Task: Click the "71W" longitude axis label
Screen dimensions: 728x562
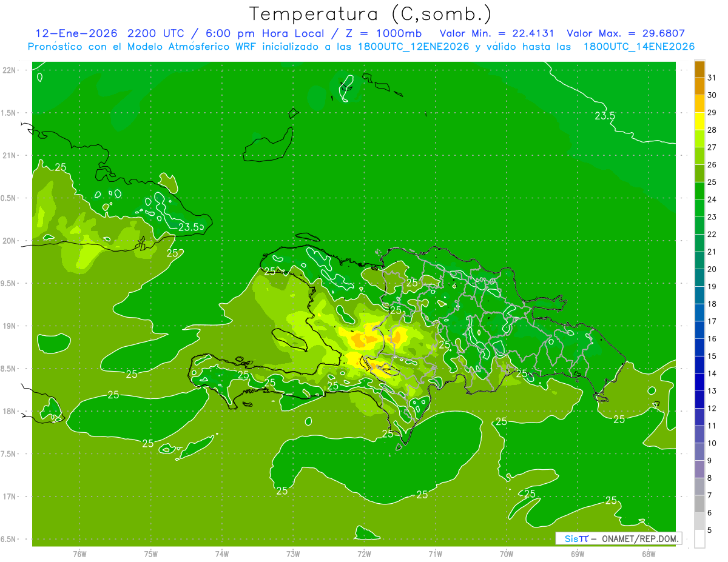Action: (x=435, y=554)
